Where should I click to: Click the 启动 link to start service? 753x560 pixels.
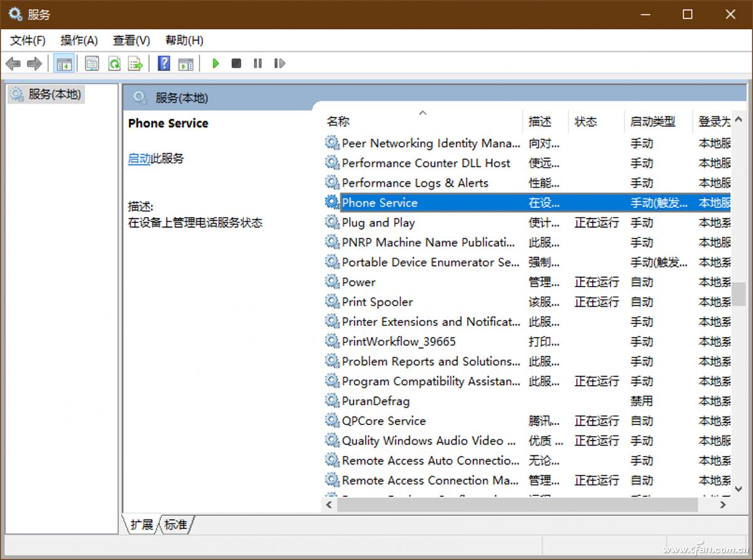click(x=139, y=159)
